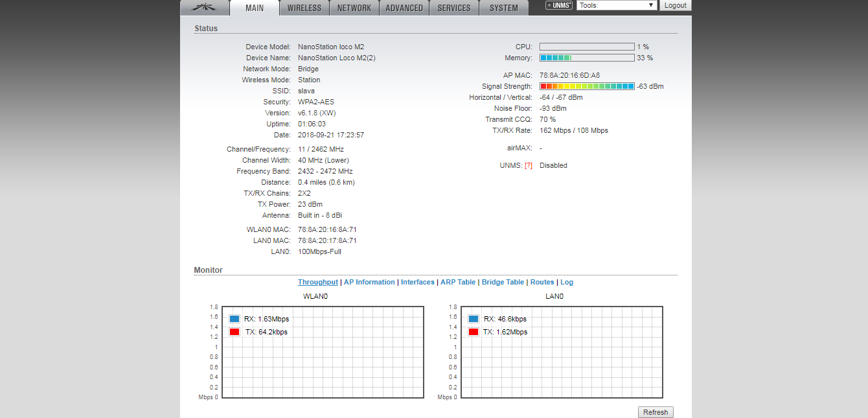Click the firmware version v6.1.8 (XW)
The width and height of the screenshot is (868, 418).
coord(317,113)
